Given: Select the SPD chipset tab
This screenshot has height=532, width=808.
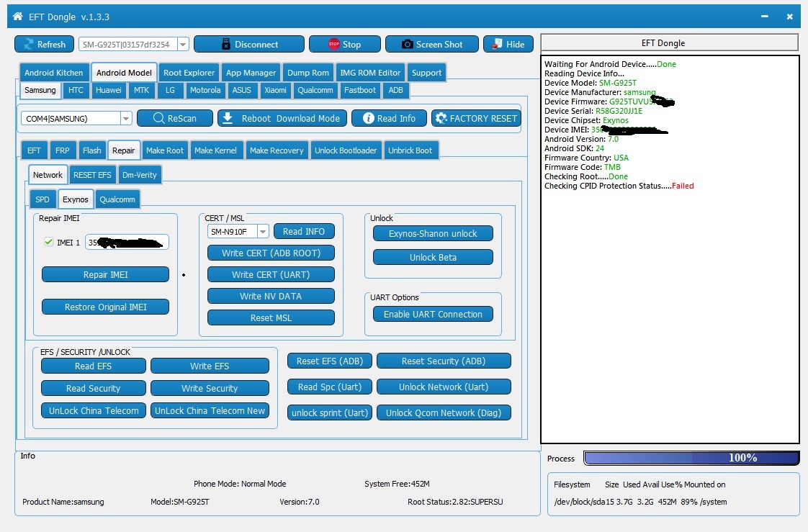Looking at the screenshot, I should coord(42,199).
